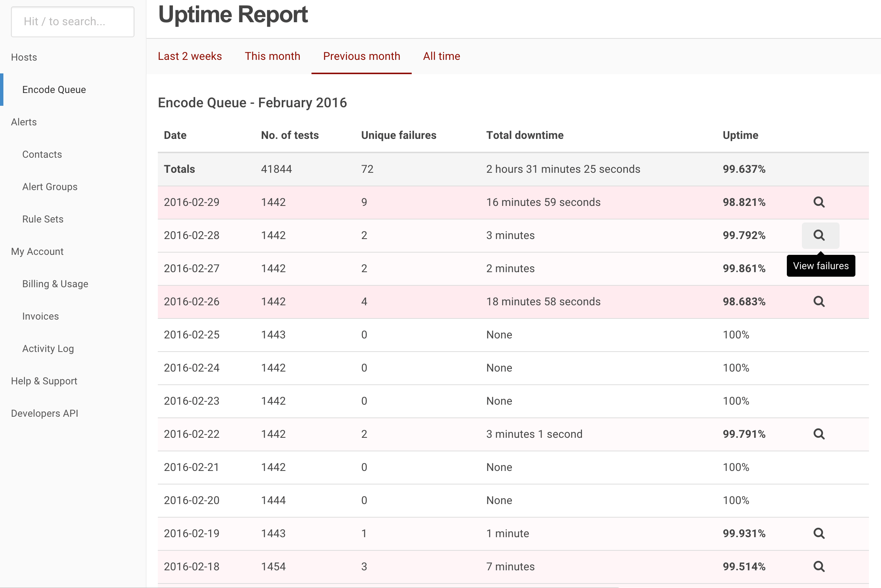The image size is (881, 588).
Task: Open the Rule Sets page
Action: pos(43,219)
